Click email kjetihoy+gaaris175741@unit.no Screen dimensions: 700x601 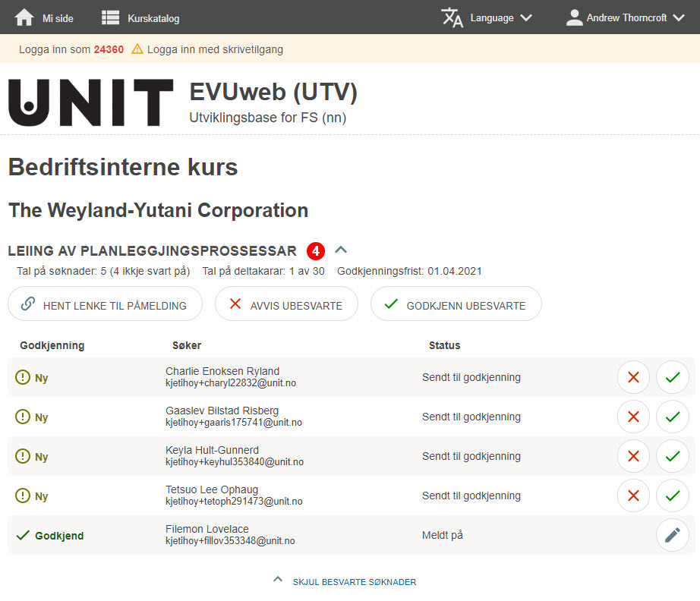coord(234,423)
